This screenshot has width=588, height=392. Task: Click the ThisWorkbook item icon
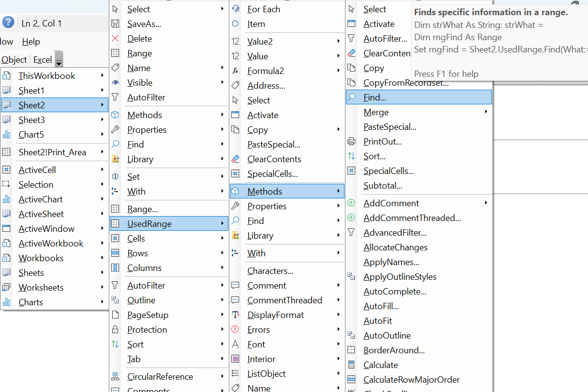pyautogui.click(x=6, y=75)
